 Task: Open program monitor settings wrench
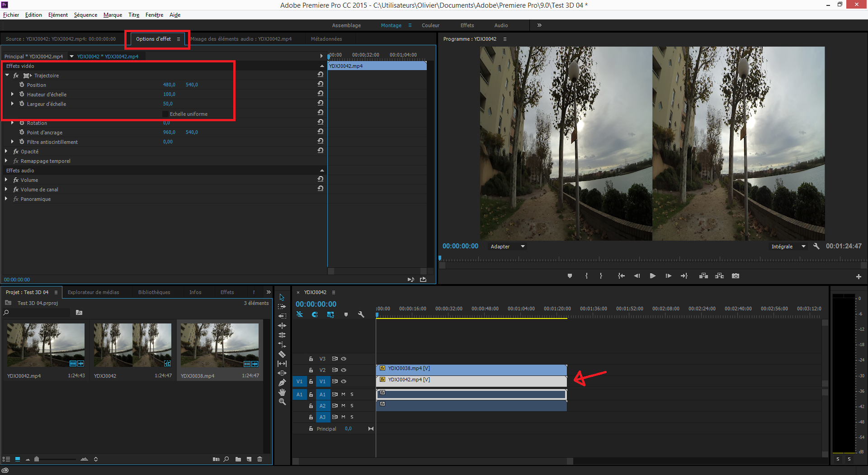[816, 246]
